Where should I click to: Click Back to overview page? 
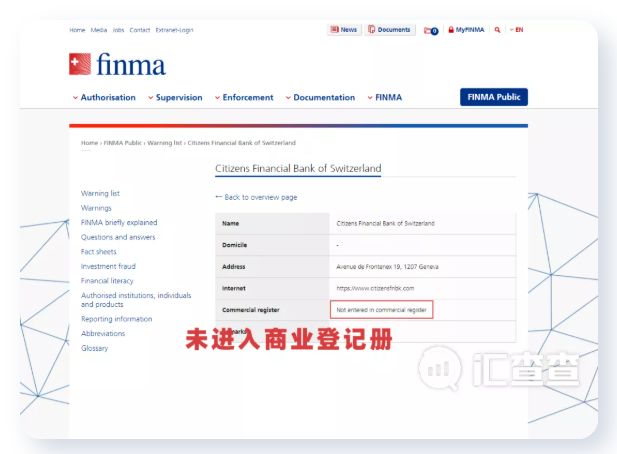pos(256,197)
